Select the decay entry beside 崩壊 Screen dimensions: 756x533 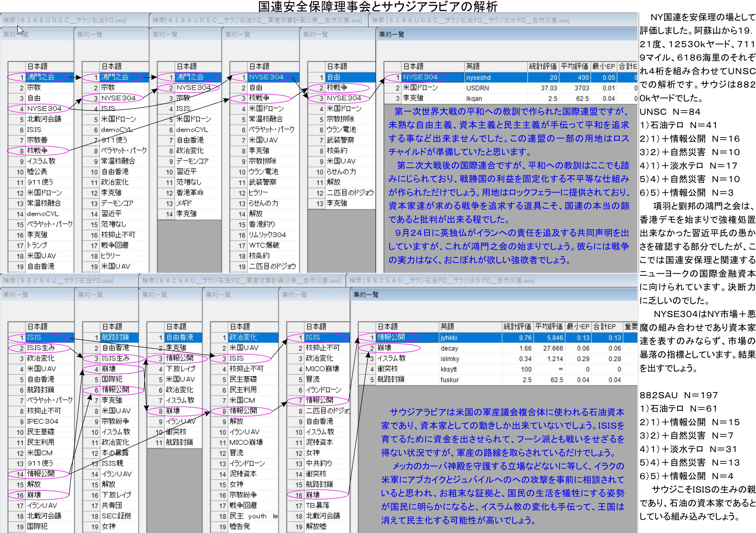[x=449, y=348]
